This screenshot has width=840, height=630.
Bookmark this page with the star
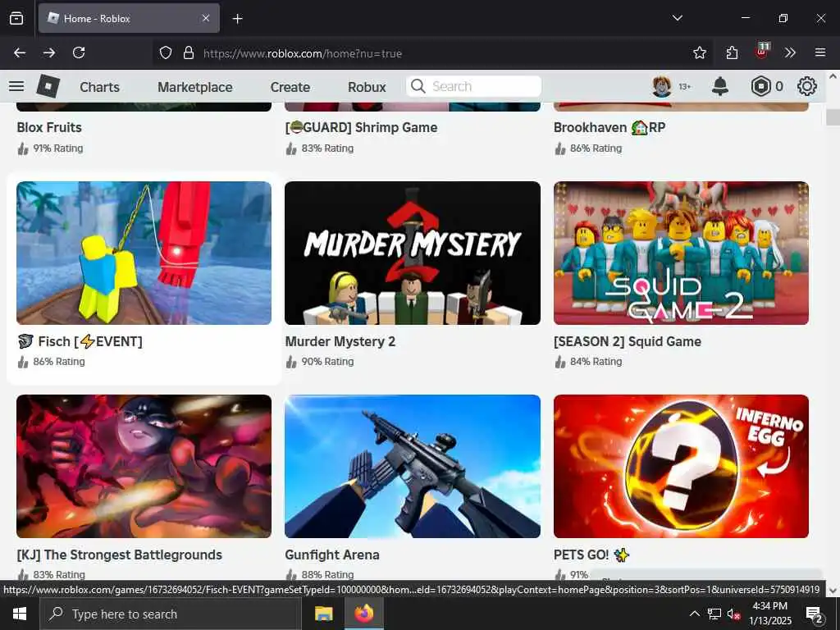pos(699,52)
